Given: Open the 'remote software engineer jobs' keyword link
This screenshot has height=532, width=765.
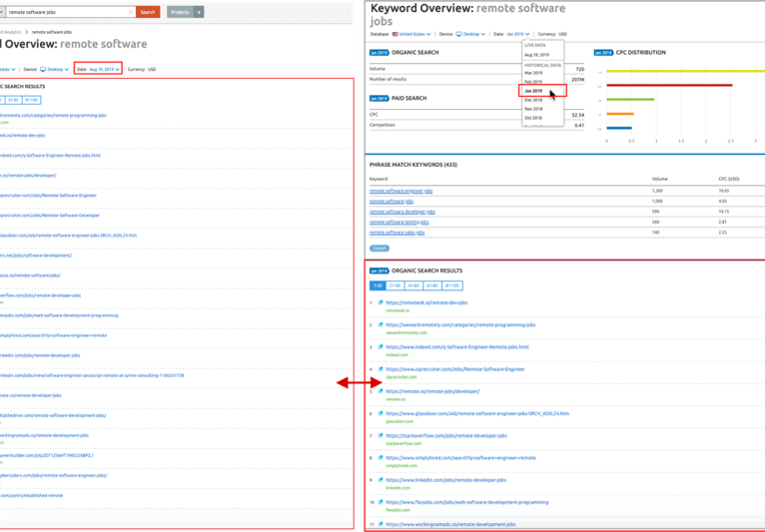Looking at the screenshot, I should coord(400,190).
